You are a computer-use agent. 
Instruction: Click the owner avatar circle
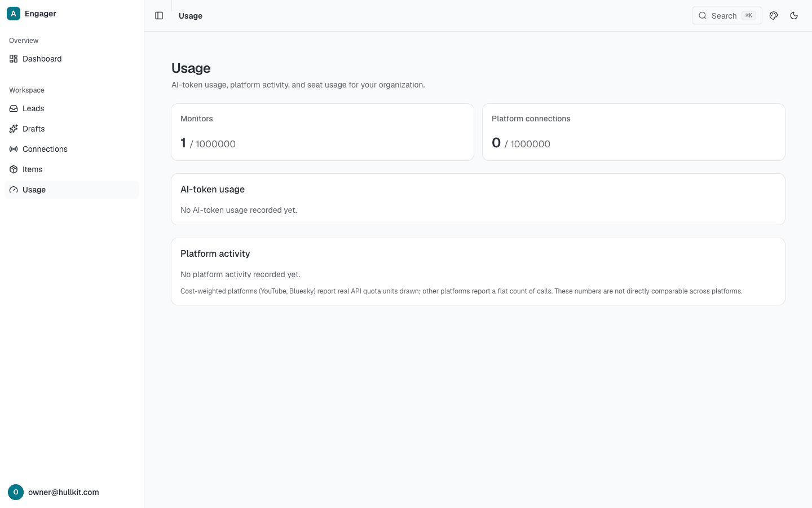(16, 492)
